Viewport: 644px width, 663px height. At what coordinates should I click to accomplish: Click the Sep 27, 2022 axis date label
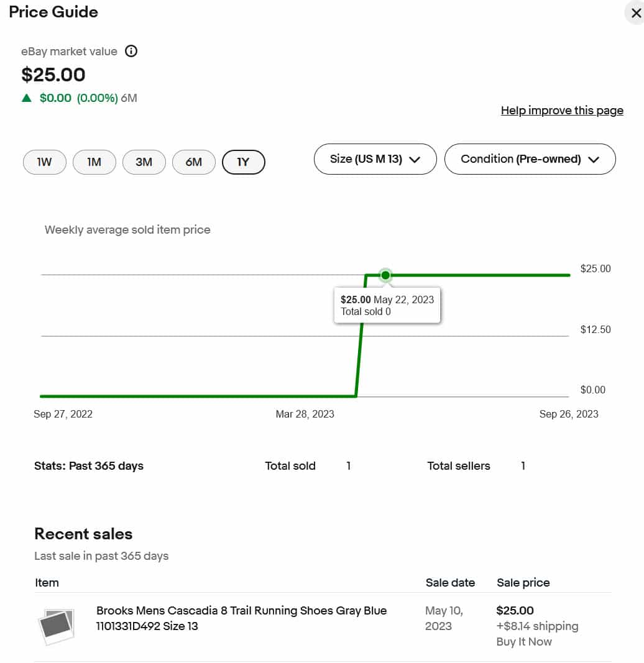coord(63,414)
